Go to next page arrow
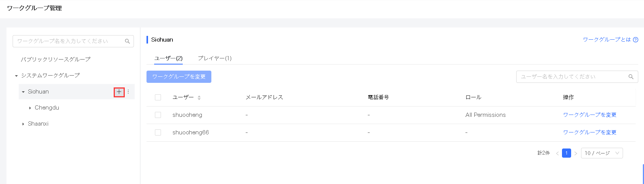Screen dimensions: 644x184 576,153
